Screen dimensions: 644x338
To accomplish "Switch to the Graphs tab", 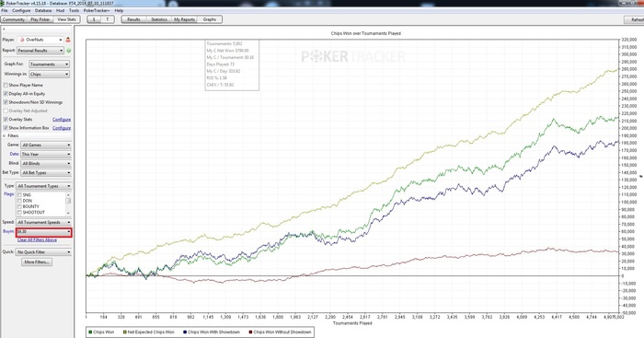I will pos(210,19).
